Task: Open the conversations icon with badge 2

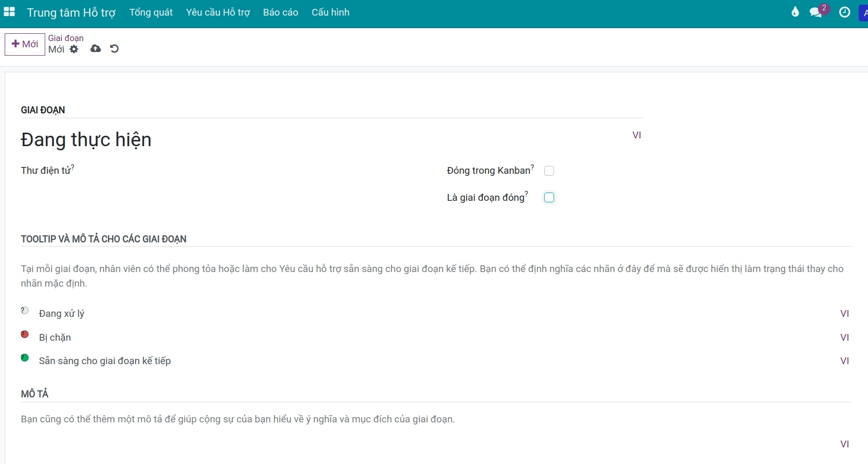Action: click(x=817, y=12)
